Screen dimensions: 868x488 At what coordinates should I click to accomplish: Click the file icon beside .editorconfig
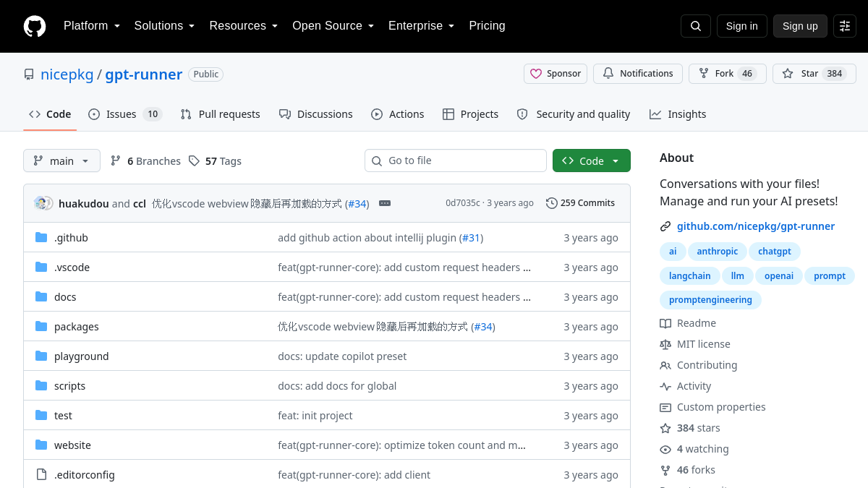[x=41, y=475]
